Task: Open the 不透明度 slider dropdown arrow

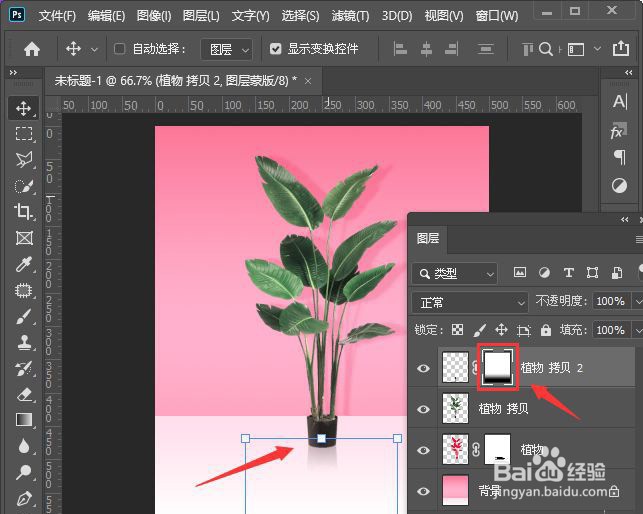Action: [x=638, y=302]
